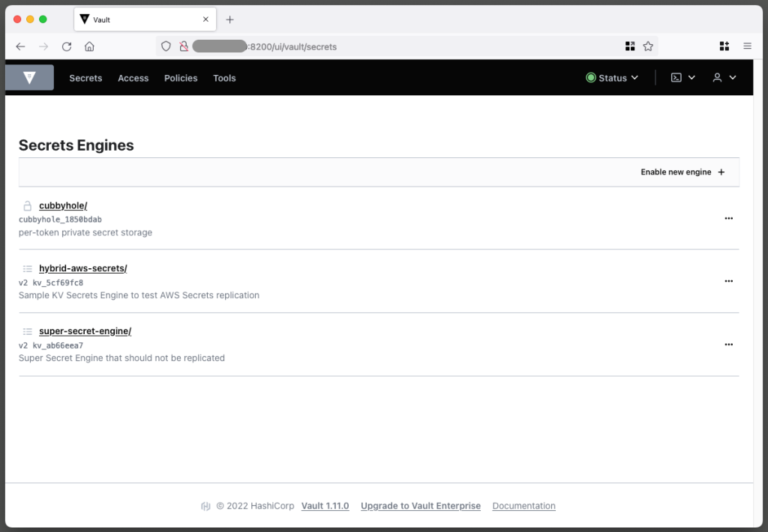Open the Access navigation item
This screenshot has height=532, width=768.
(133, 77)
